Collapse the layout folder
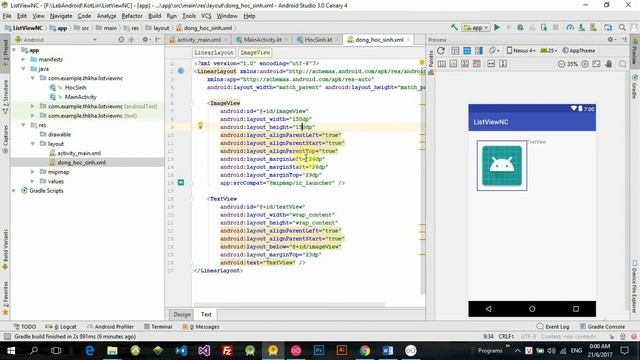This screenshot has height=360, width=640. coord(32,144)
